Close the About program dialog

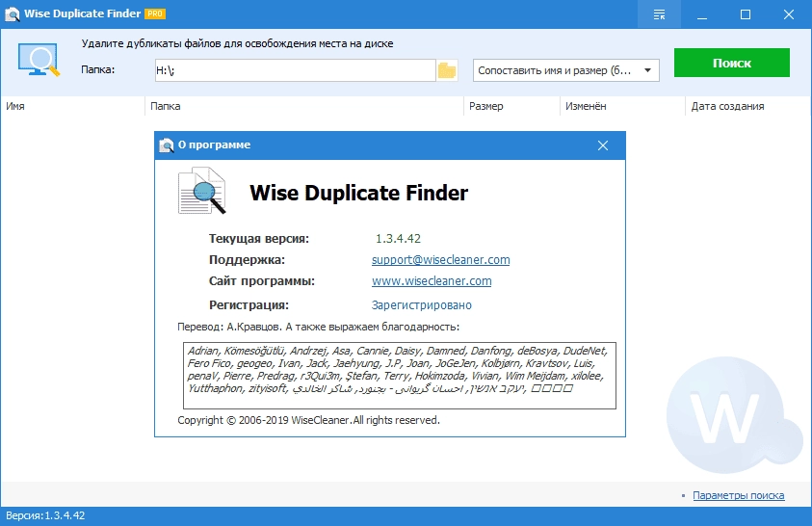[603, 145]
